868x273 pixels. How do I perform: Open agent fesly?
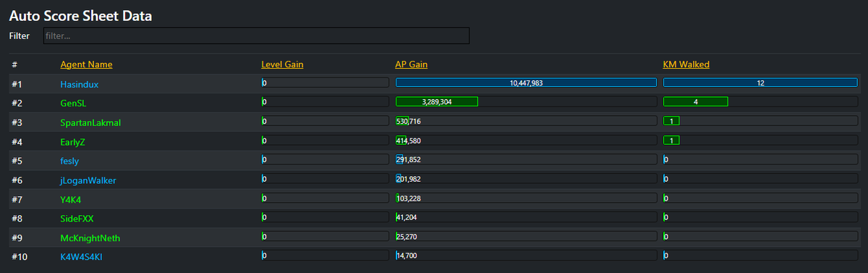pyautogui.click(x=69, y=161)
